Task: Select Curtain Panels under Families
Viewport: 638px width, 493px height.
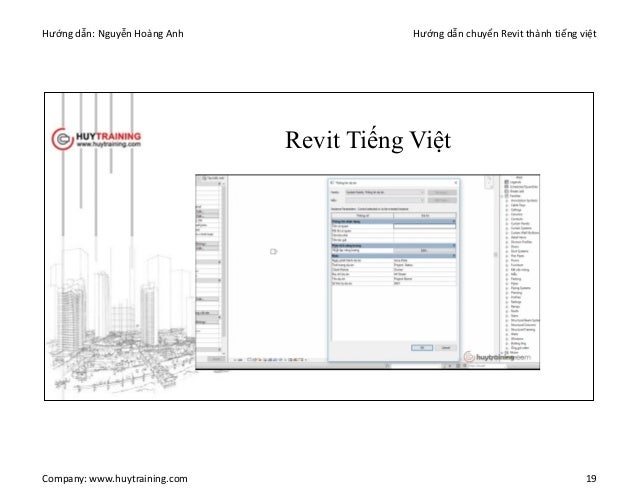Action: pos(520,223)
